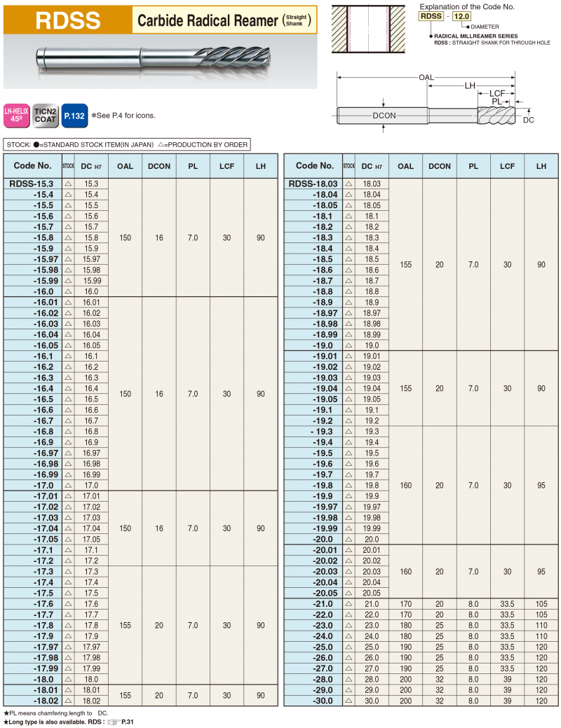
Task: Click the boxed RDSS code example
Action: 431,16
